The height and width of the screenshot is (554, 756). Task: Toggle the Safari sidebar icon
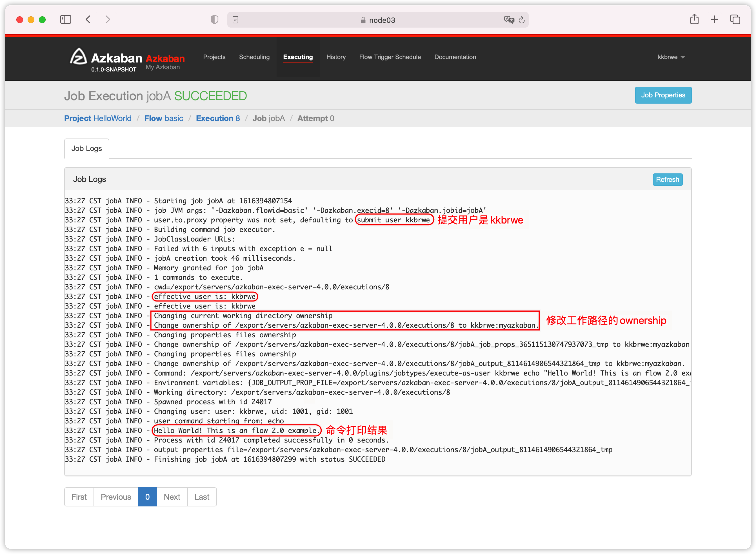click(66, 19)
